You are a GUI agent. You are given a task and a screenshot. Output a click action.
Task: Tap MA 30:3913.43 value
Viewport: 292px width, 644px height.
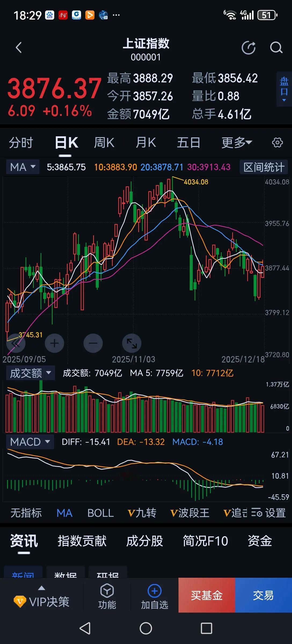pyautogui.click(x=209, y=167)
